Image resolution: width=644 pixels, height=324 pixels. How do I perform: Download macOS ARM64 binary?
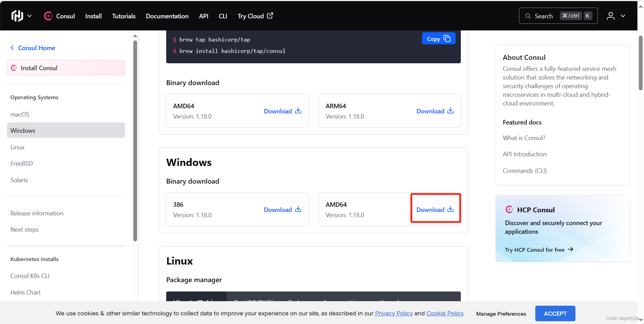(435, 111)
